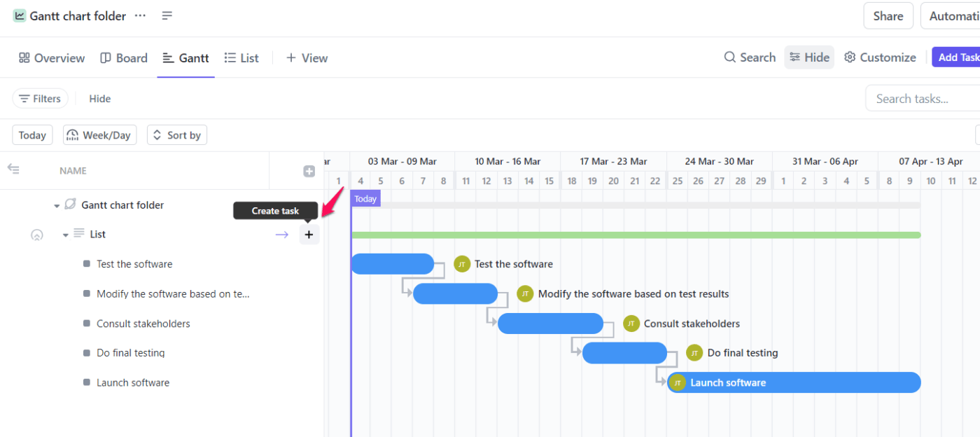This screenshot has height=437, width=980.
Task: Click JT avatar beside Modify the software label
Action: tap(525, 294)
